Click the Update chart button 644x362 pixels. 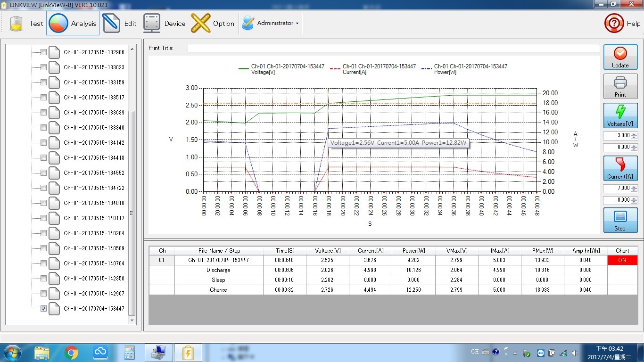(620, 58)
